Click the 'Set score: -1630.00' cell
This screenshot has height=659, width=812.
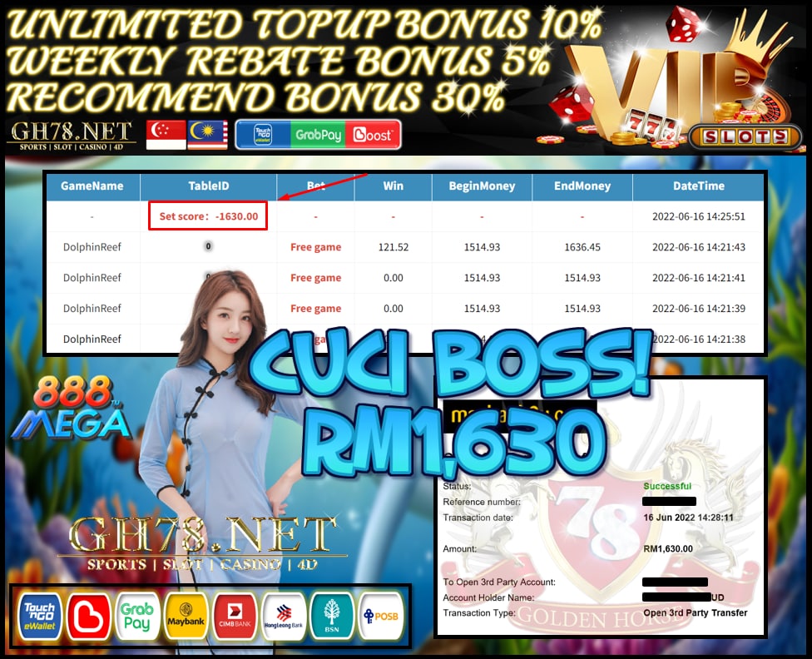[x=208, y=216]
